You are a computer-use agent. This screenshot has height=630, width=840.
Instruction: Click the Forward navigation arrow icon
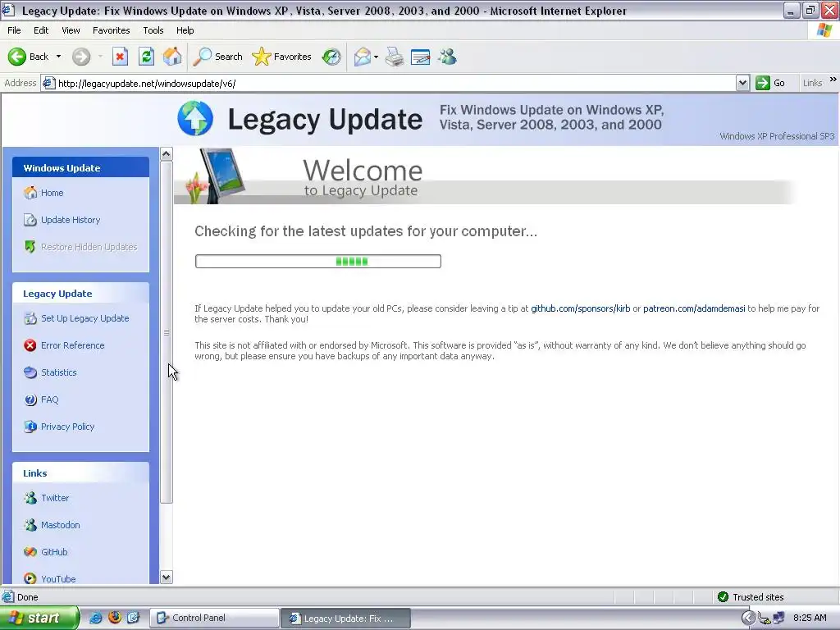coord(81,57)
